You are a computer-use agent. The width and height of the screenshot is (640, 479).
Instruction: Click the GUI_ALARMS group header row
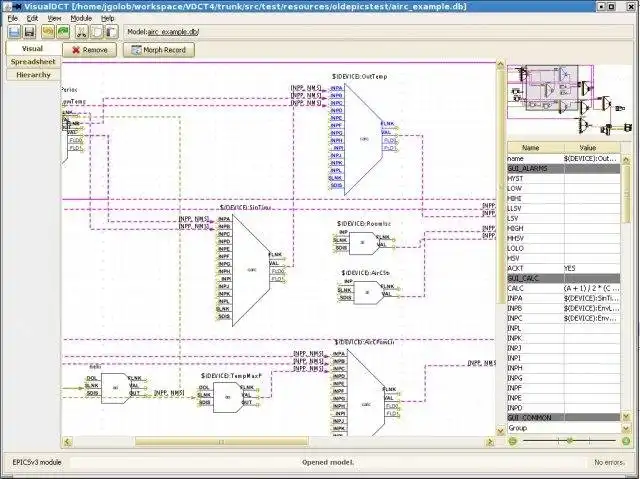coord(564,169)
